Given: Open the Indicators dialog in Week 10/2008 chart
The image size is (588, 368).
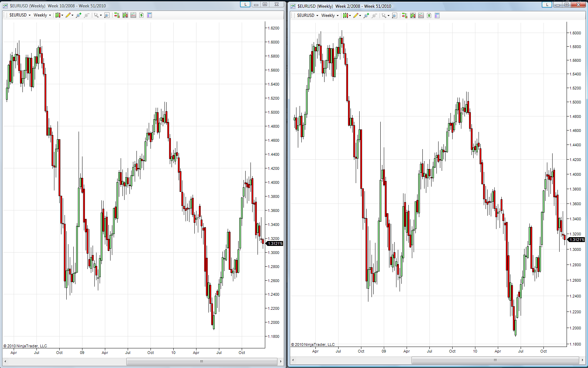Looking at the screenshot, I should pos(133,15).
